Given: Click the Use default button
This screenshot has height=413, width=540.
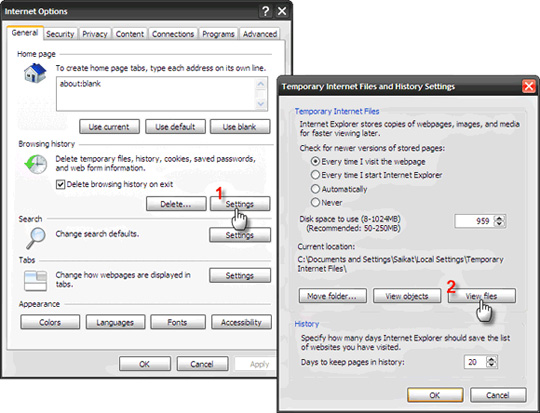Looking at the screenshot, I should [x=175, y=127].
